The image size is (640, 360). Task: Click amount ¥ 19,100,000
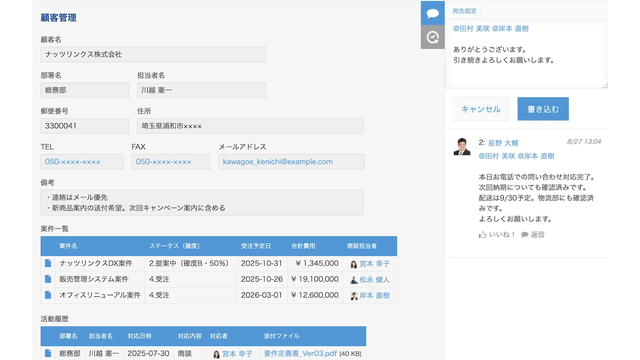point(315,279)
